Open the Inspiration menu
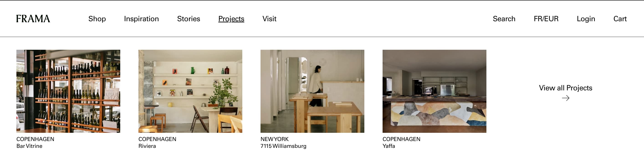This screenshot has height=162, width=644. point(141,19)
